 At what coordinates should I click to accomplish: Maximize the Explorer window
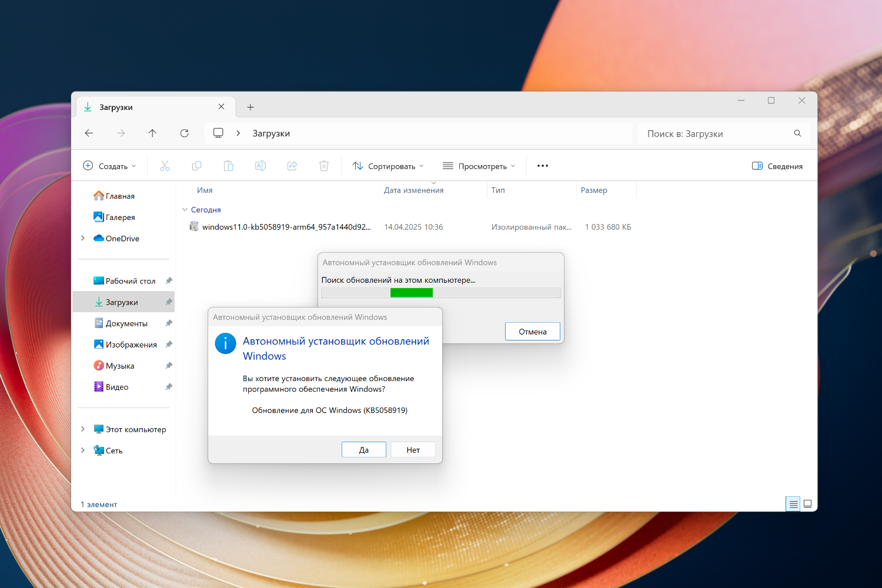pyautogui.click(x=771, y=101)
